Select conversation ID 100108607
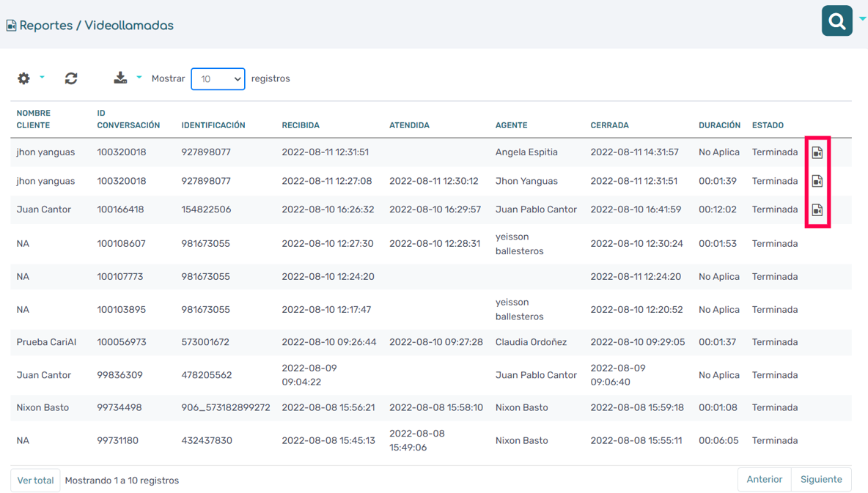 point(121,243)
